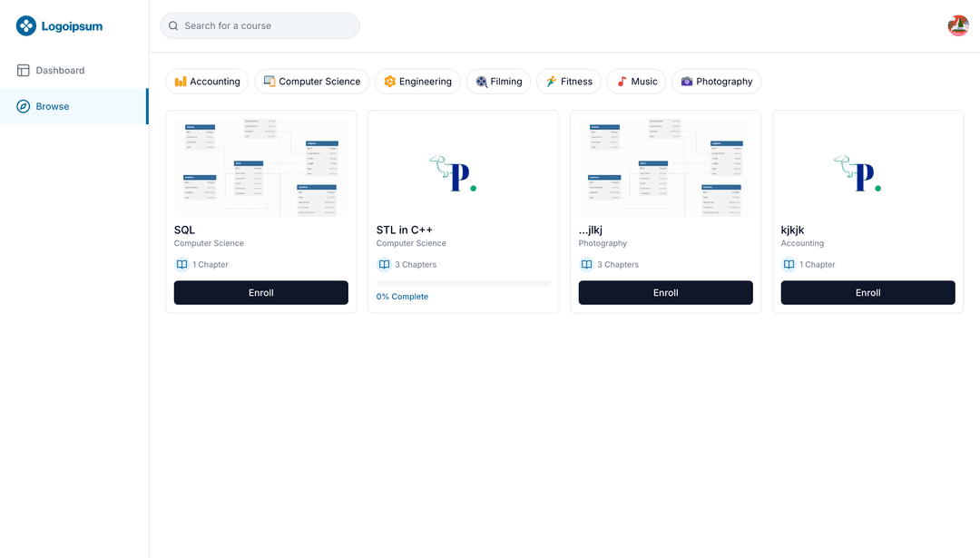Click the Computer Science laptop icon
Viewport: 980px width, 558px height.
pos(269,81)
